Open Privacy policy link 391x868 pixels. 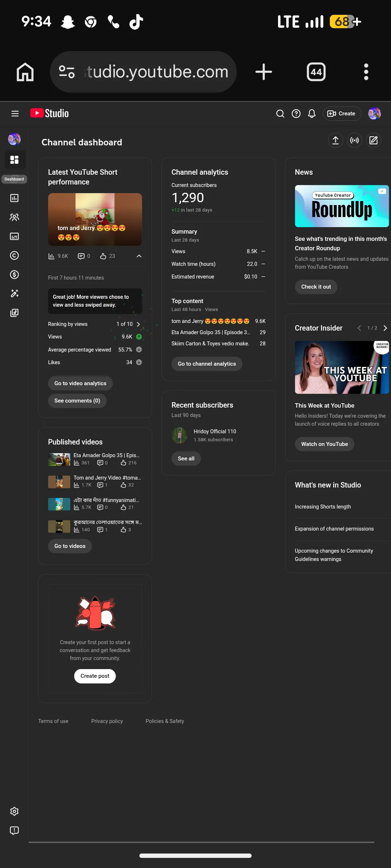tap(107, 721)
